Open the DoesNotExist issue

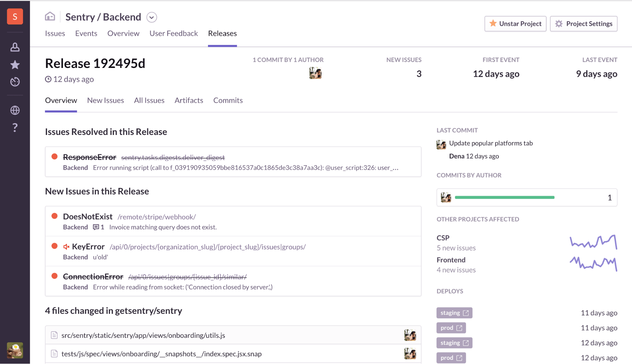coord(88,216)
